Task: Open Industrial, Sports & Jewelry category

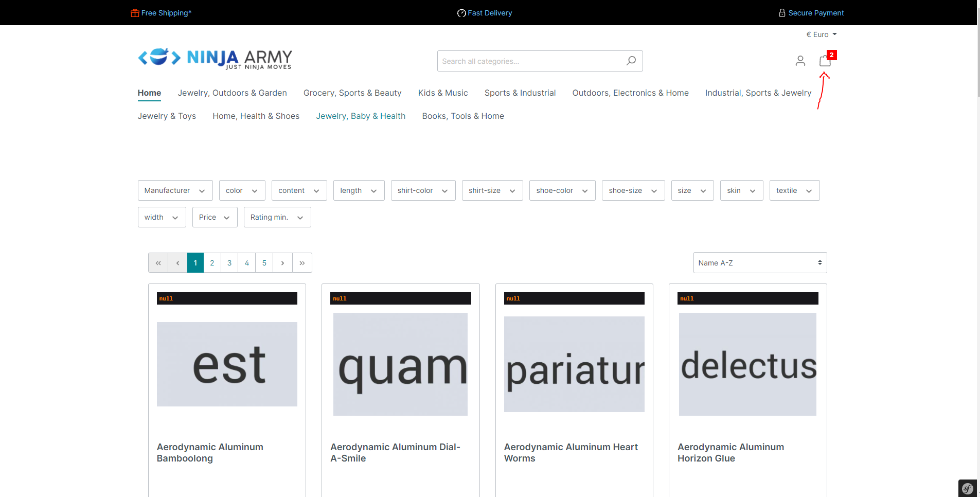Action: (758, 93)
